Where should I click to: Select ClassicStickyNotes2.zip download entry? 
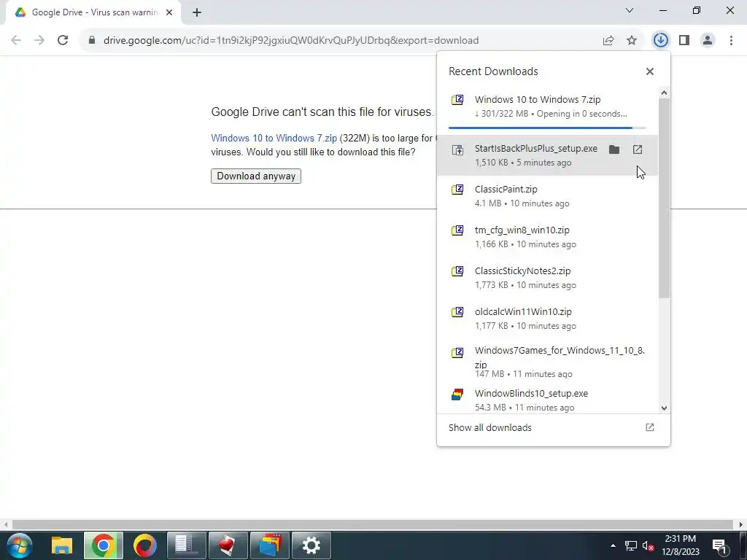pos(547,278)
